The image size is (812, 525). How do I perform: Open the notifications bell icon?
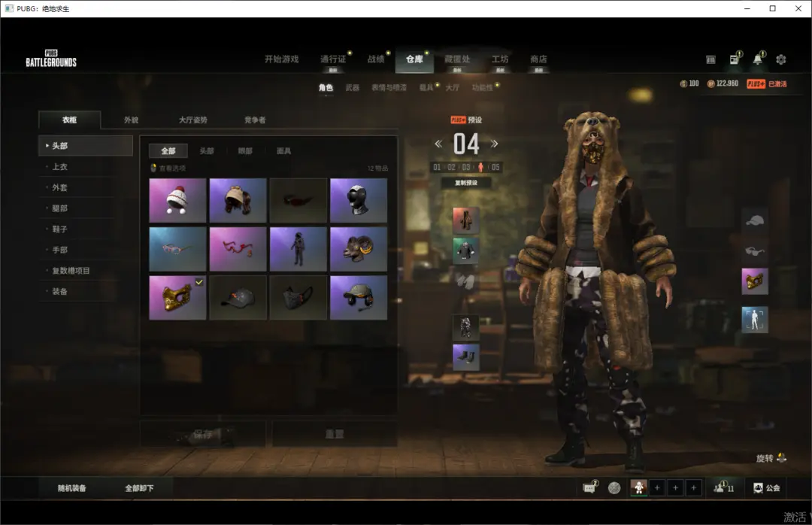pos(758,59)
